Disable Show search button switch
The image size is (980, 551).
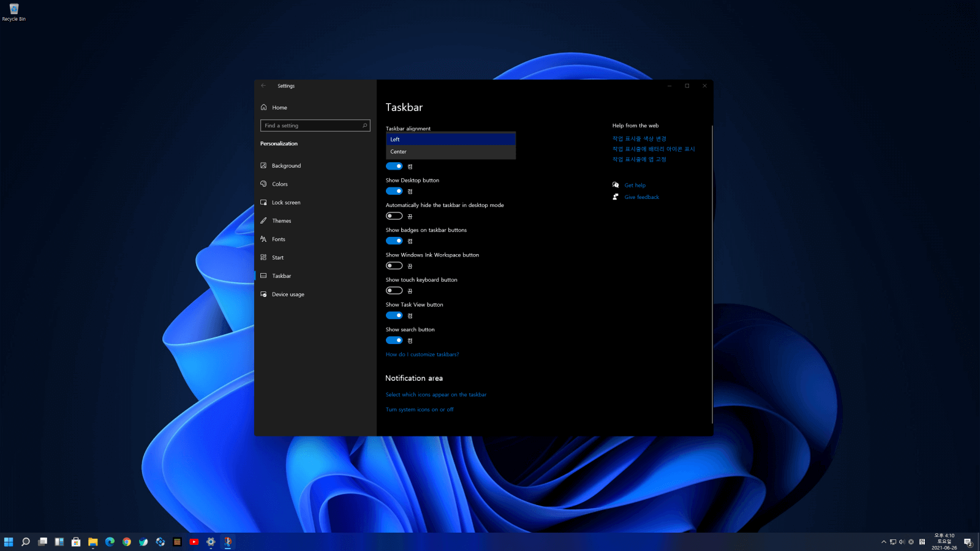(394, 340)
